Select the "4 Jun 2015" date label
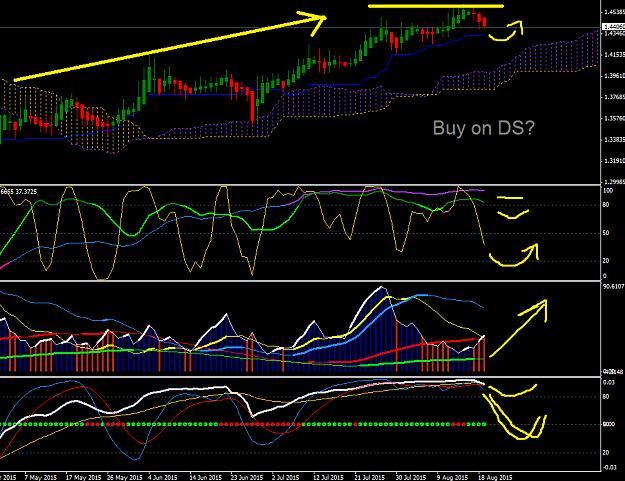 [x=163, y=477]
